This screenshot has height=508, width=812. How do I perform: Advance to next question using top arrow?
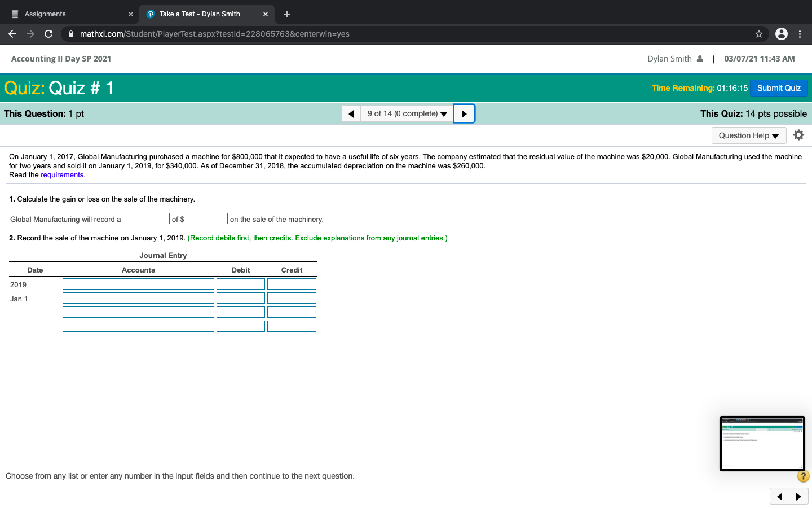pyautogui.click(x=464, y=113)
